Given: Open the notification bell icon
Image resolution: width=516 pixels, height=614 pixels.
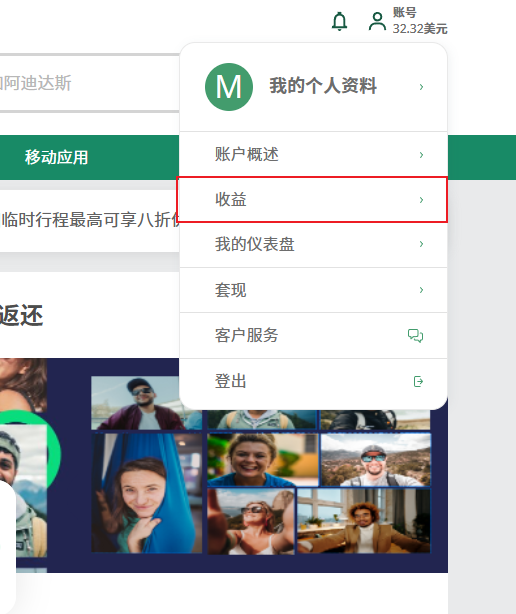Looking at the screenshot, I should pyautogui.click(x=339, y=22).
